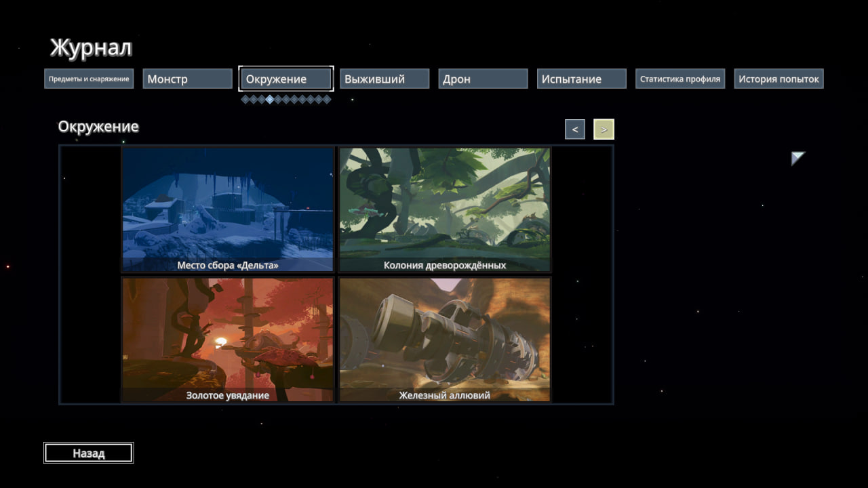Screen dimensions: 868x488
Task: Open the «Место сбора «Дельта»» environment entry
Action: coord(228,209)
